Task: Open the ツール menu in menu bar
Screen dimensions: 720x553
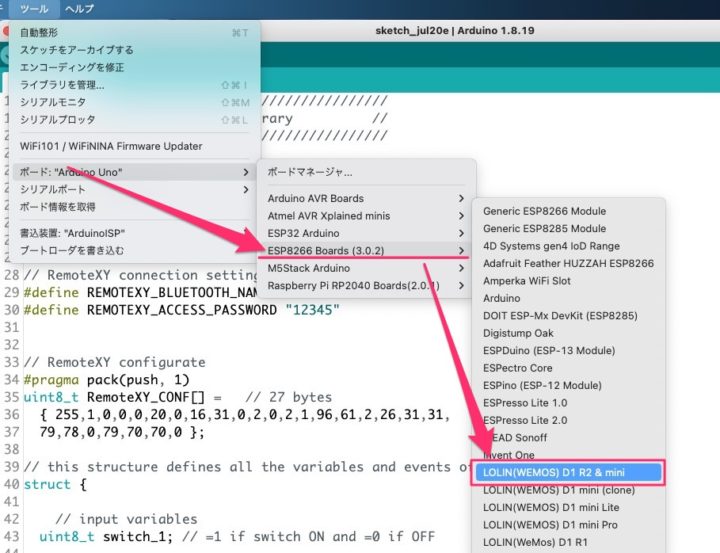Action: tap(34, 8)
